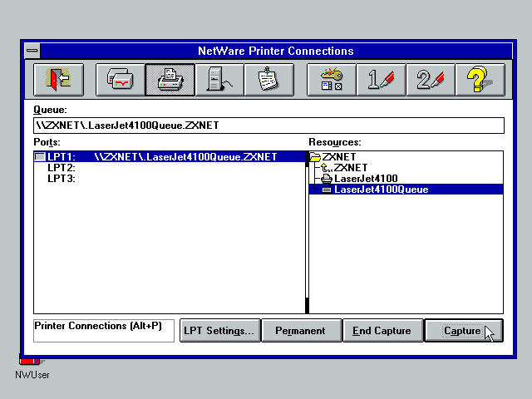Select LaserJet4100 printer resource

click(366, 179)
